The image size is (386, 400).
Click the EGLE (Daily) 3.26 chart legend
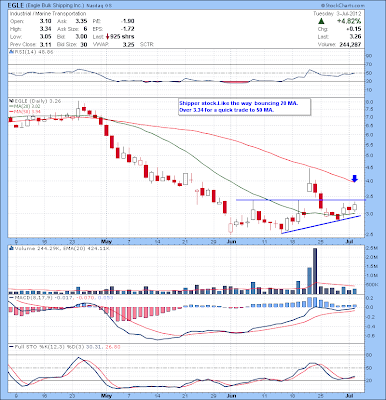pos(37,101)
